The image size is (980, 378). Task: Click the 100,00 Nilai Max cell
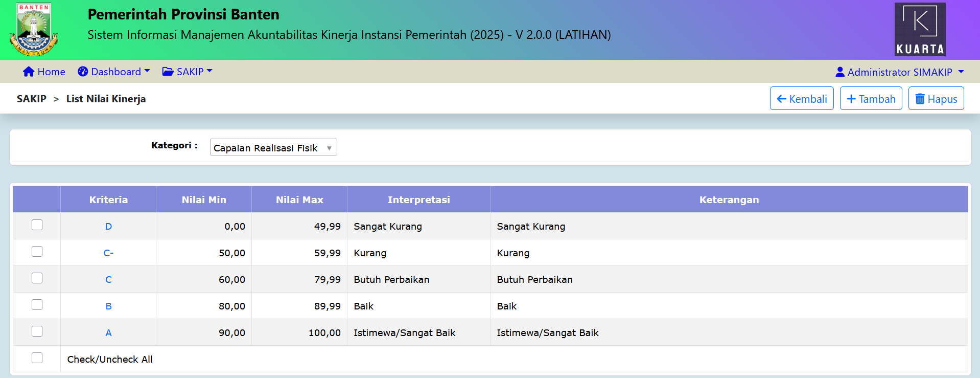[299, 332]
